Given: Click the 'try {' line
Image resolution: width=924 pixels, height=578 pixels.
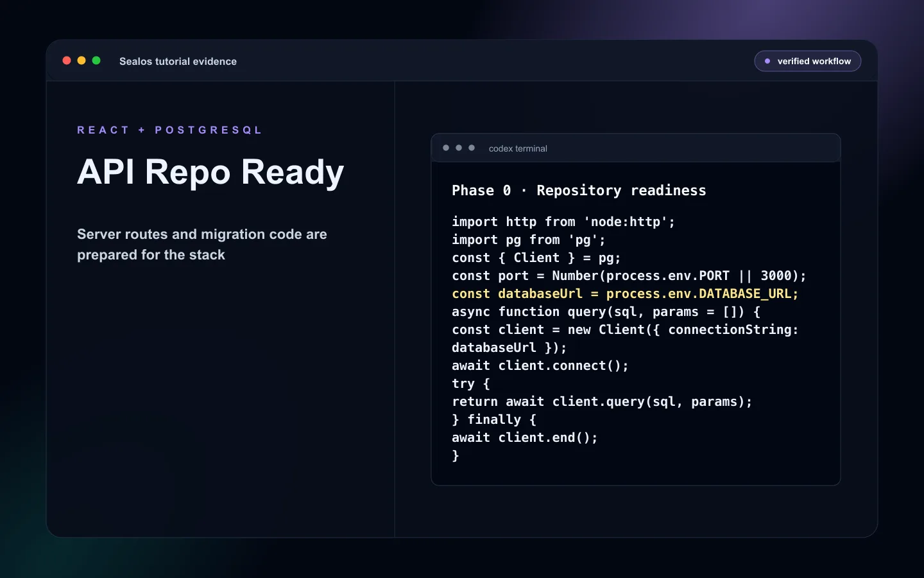Looking at the screenshot, I should click(471, 383).
